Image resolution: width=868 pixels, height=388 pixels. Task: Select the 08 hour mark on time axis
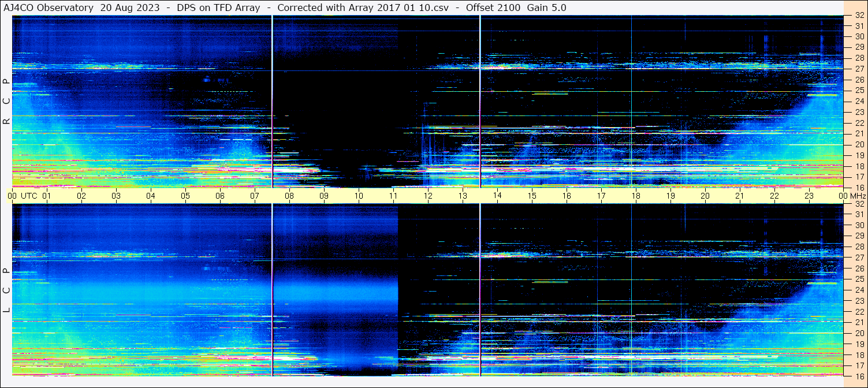point(289,196)
